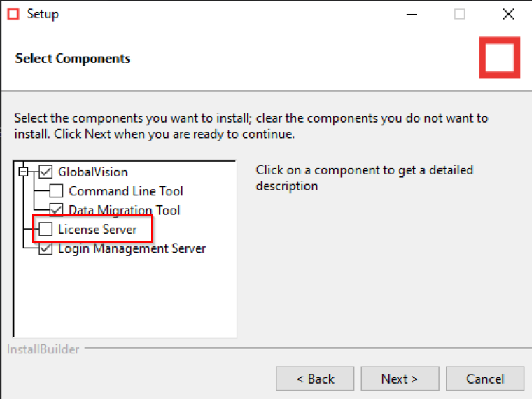Click the component description text area

pos(364,178)
